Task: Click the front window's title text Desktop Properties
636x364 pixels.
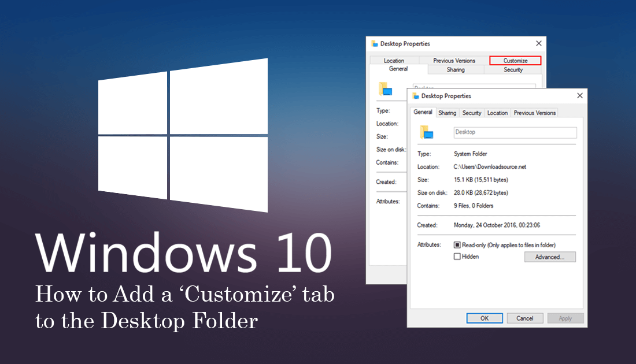Action: pyautogui.click(x=446, y=96)
